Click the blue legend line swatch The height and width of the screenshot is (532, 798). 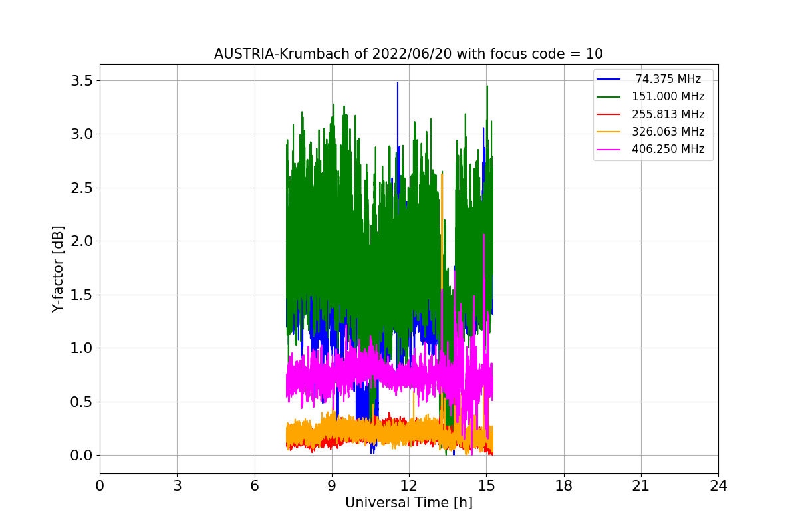click(x=608, y=79)
